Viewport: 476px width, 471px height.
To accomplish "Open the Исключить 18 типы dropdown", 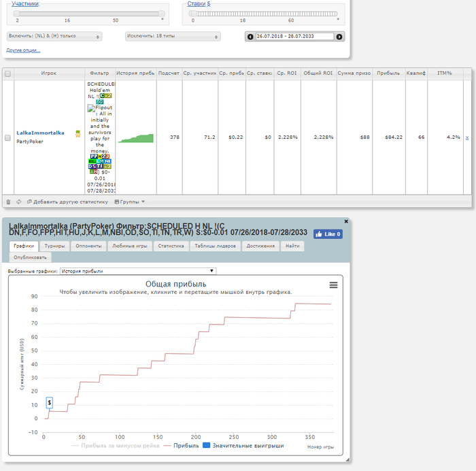I will (x=173, y=37).
